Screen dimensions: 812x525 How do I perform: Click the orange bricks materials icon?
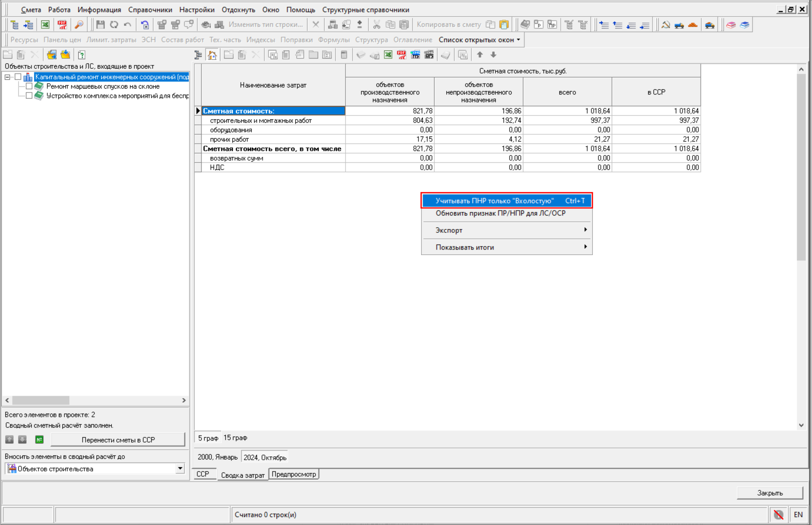point(692,25)
